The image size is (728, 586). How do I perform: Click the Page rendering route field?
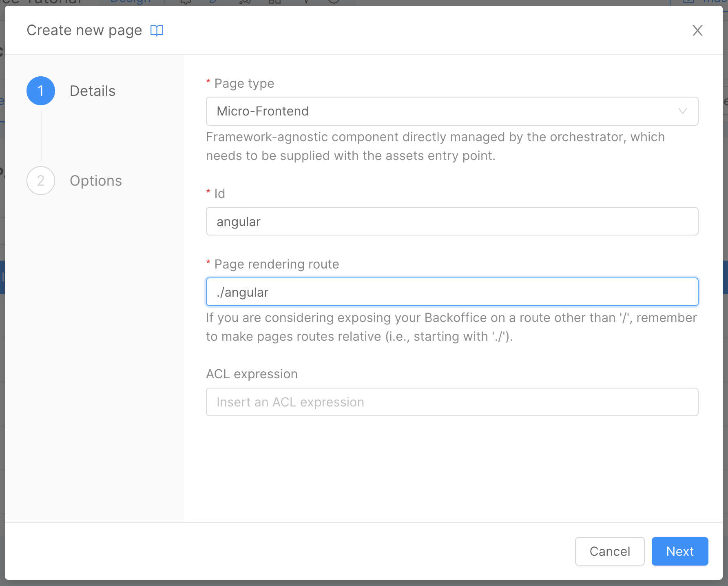(452, 291)
